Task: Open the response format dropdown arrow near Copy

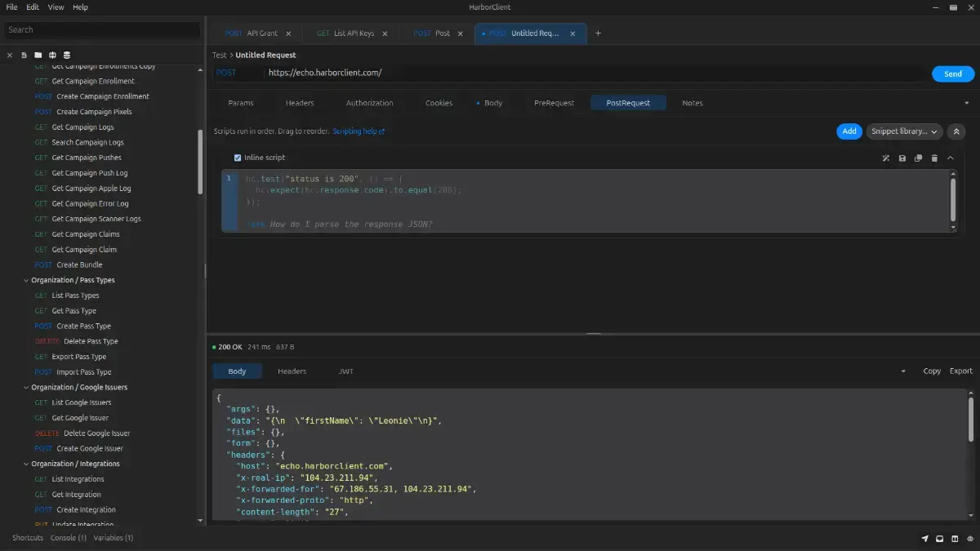Action: (903, 371)
